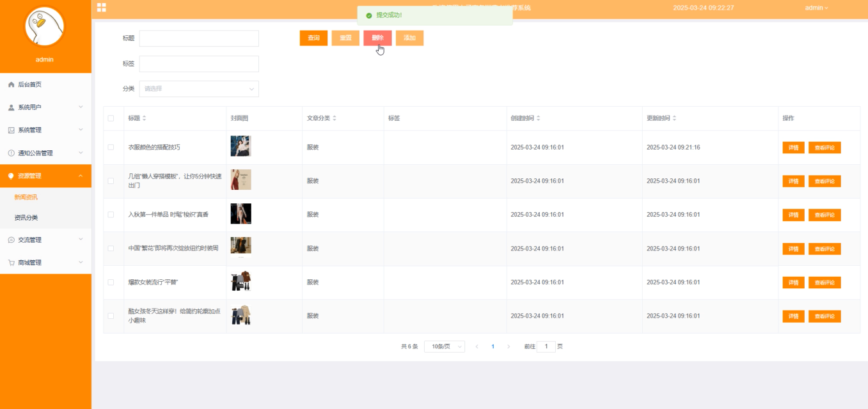
Task: Click the go-to page number input
Action: pos(546,346)
